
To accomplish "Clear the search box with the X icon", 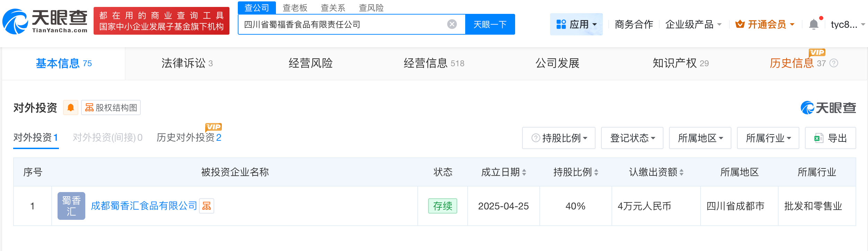I will click(x=452, y=24).
